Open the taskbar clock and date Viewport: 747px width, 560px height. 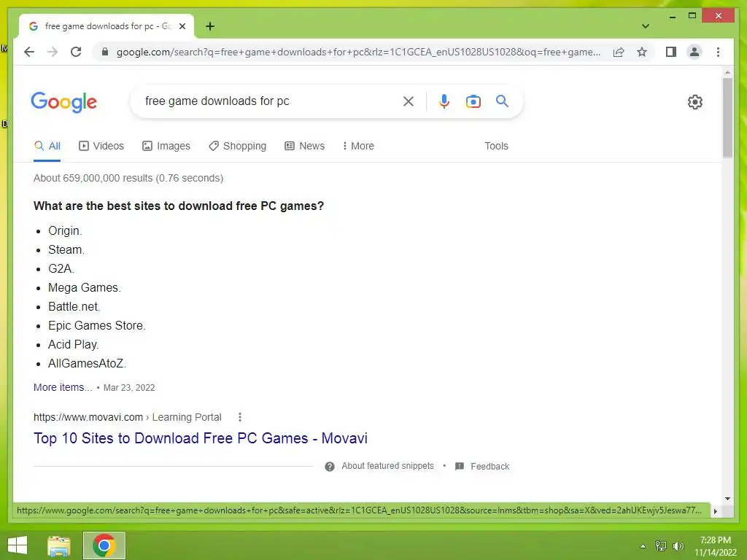click(x=716, y=546)
